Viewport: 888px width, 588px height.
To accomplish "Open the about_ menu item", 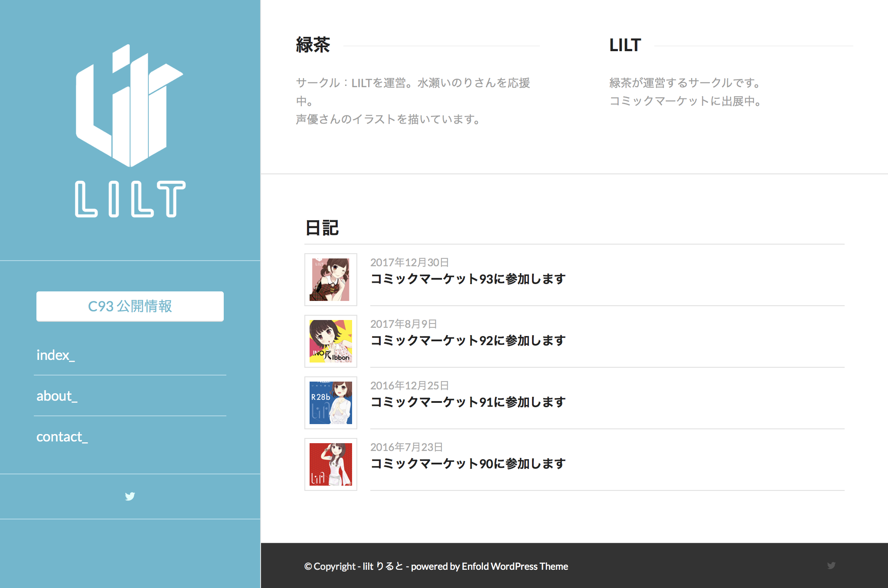I will pos(57,396).
